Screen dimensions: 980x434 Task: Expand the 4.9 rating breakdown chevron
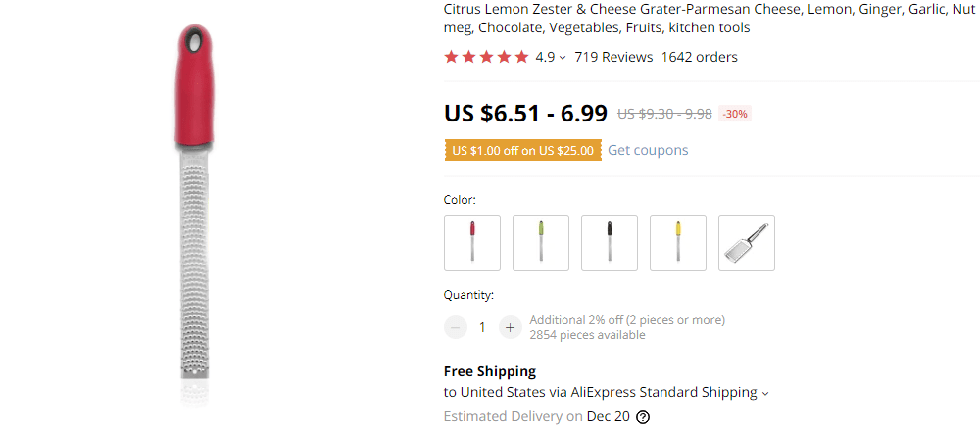point(563,58)
